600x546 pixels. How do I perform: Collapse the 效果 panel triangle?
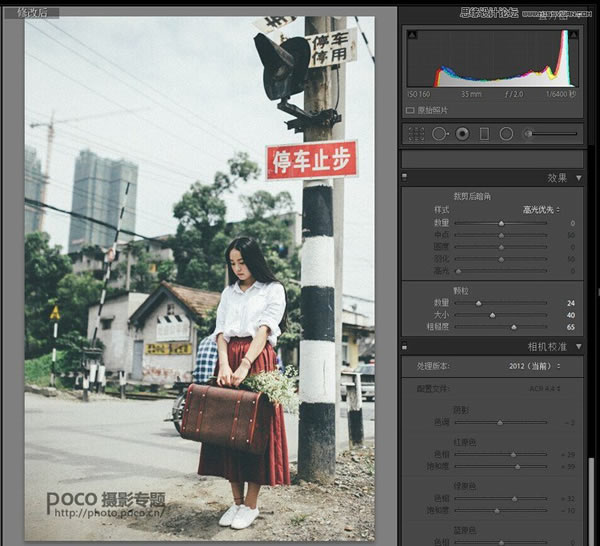tap(579, 178)
